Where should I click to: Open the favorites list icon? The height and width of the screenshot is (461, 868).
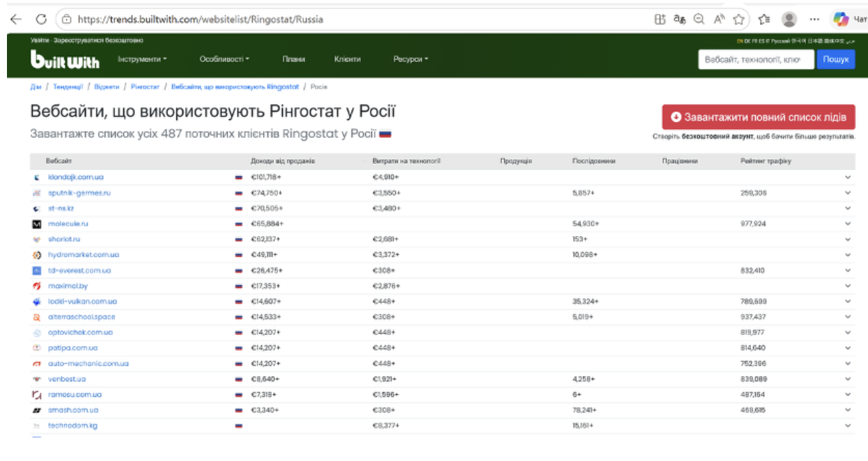click(x=764, y=19)
